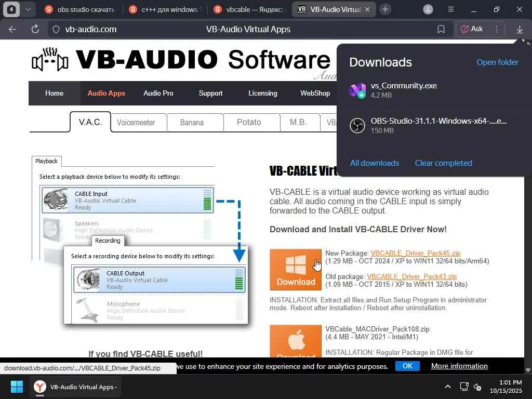Open the Audio Apps menu item
The width and height of the screenshot is (532, 399).
[x=106, y=94]
